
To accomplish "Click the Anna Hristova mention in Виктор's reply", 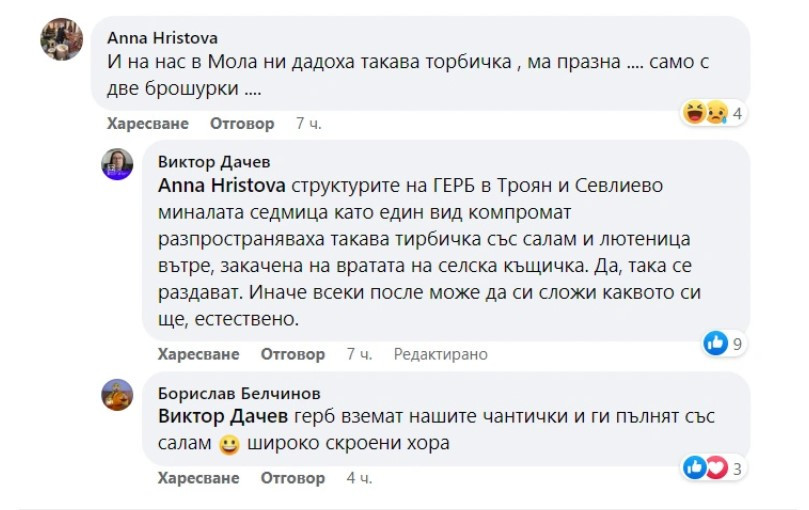I will 222,185.
